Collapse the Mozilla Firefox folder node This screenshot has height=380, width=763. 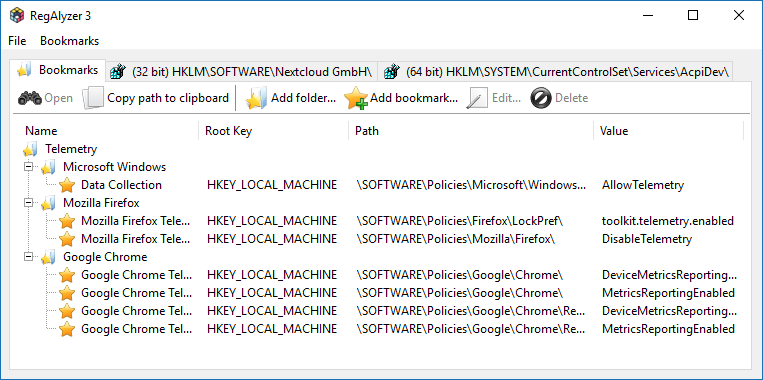[x=29, y=203]
